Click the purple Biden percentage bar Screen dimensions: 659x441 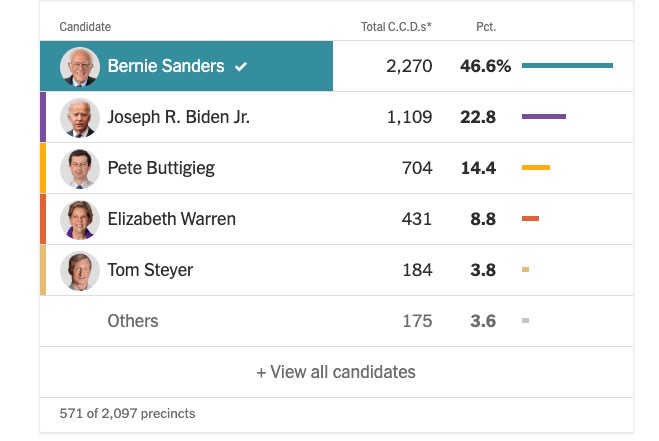point(544,117)
